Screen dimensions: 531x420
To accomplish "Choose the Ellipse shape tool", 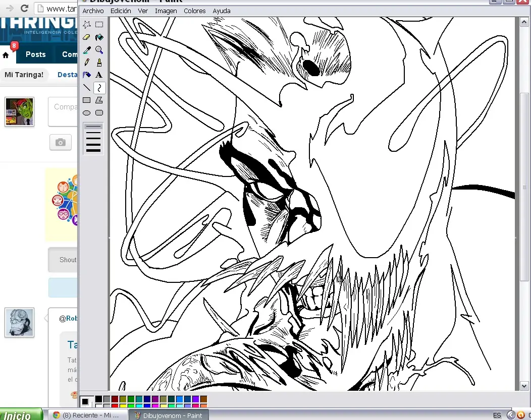I will (x=87, y=113).
